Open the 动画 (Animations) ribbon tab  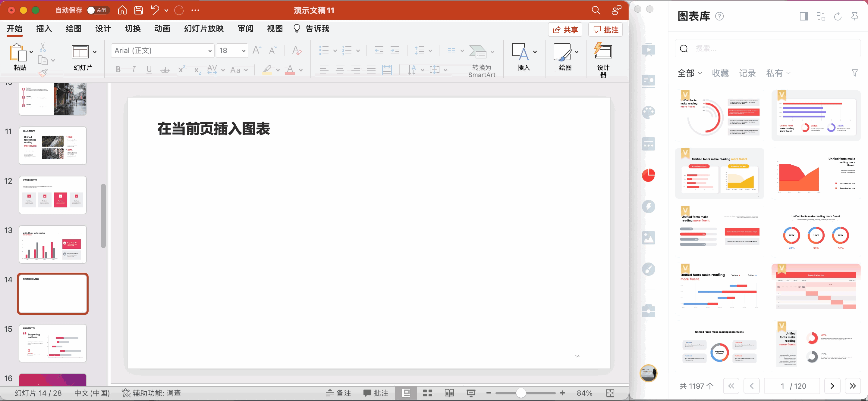click(x=162, y=29)
